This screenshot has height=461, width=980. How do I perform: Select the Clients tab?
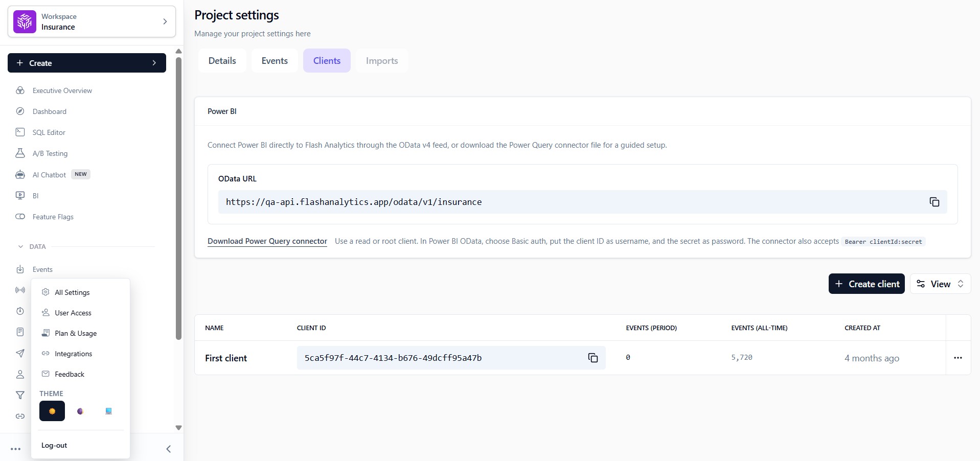click(x=327, y=61)
